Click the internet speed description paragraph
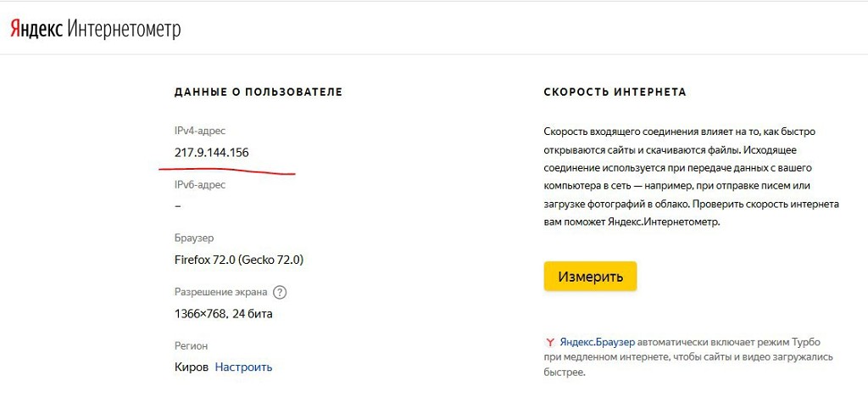 point(691,177)
